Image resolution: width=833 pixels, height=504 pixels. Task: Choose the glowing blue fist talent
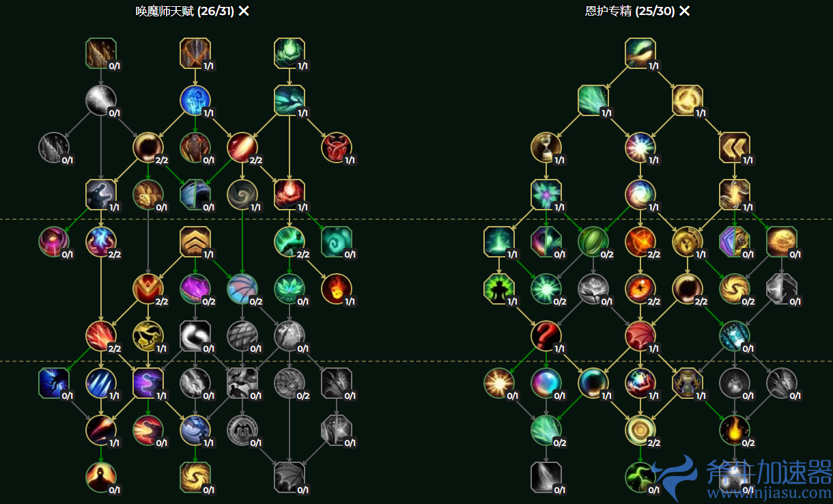(195, 100)
